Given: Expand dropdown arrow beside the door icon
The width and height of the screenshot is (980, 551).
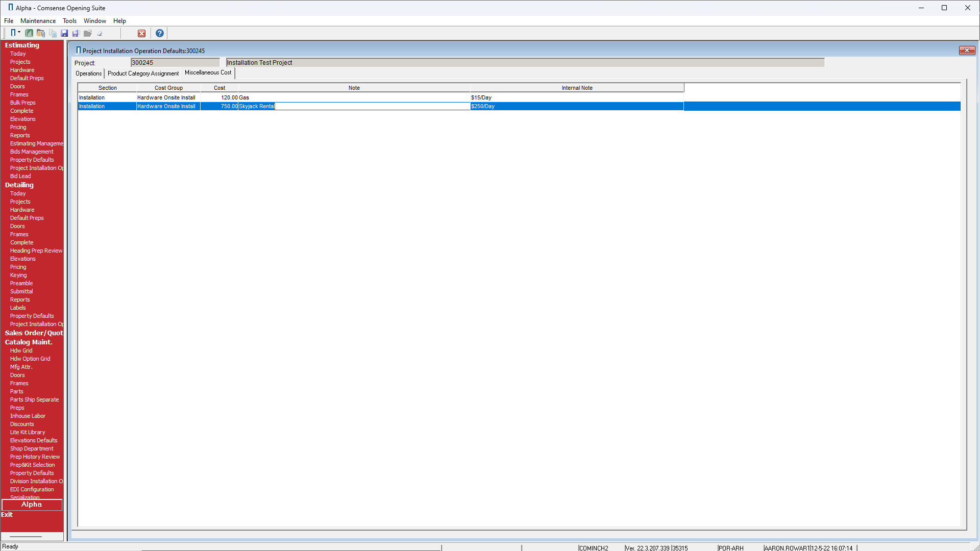Looking at the screenshot, I should tap(19, 32).
